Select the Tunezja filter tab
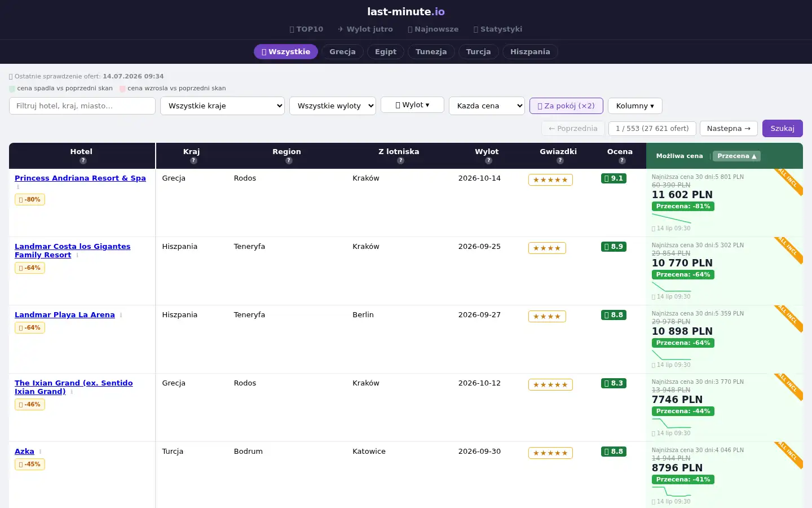The height and width of the screenshot is (508, 812). (431, 52)
